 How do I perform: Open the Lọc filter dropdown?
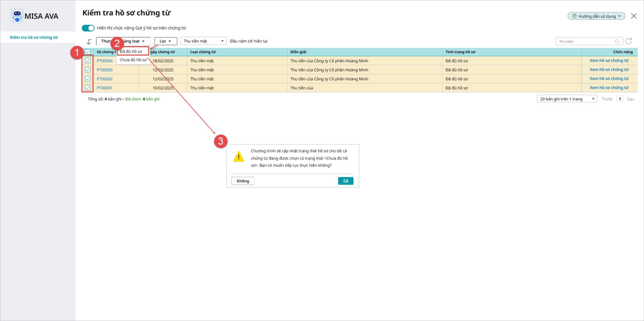(x=166, y=41)
